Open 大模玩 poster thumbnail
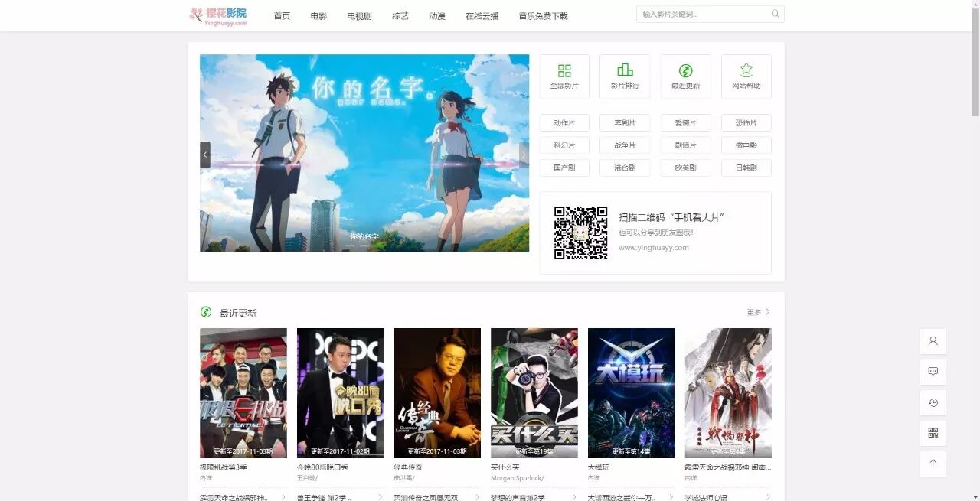 (x=631, y=393)
